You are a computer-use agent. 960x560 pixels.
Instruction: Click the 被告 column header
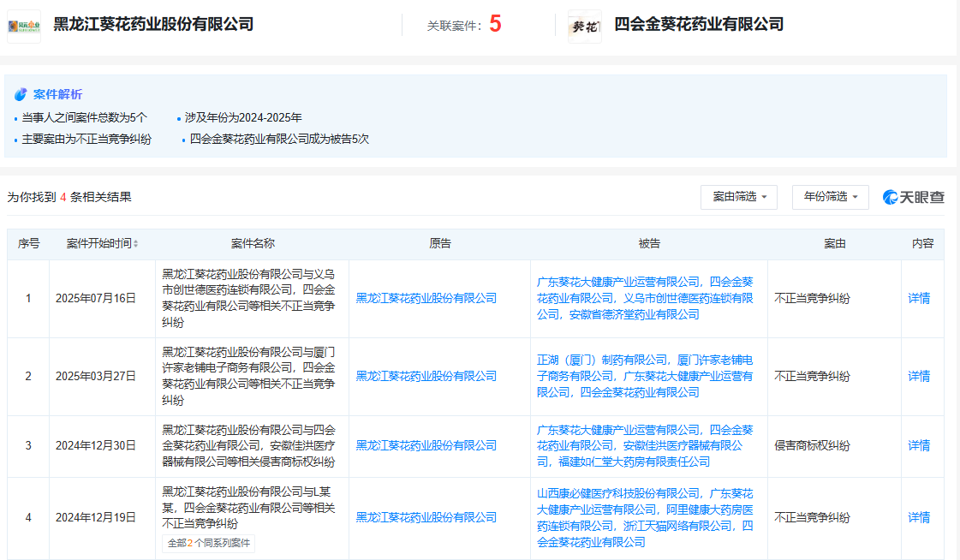[649, 243]
